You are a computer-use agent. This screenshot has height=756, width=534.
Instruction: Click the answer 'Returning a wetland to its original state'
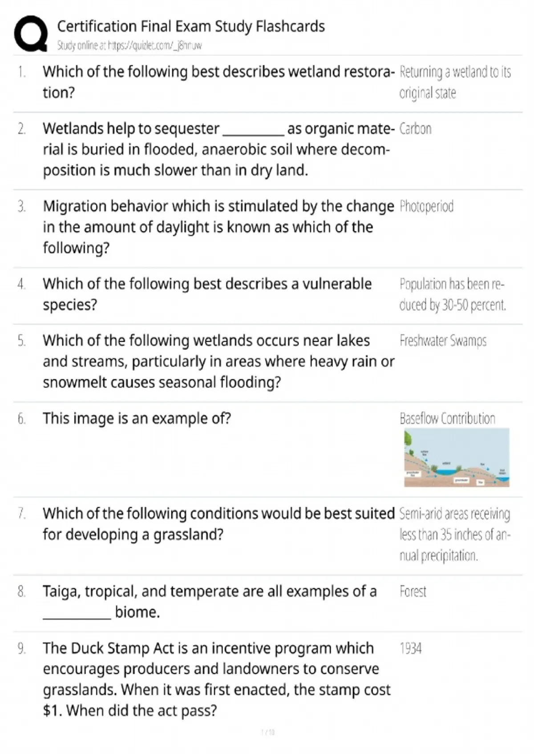click(x=455, y=82)
